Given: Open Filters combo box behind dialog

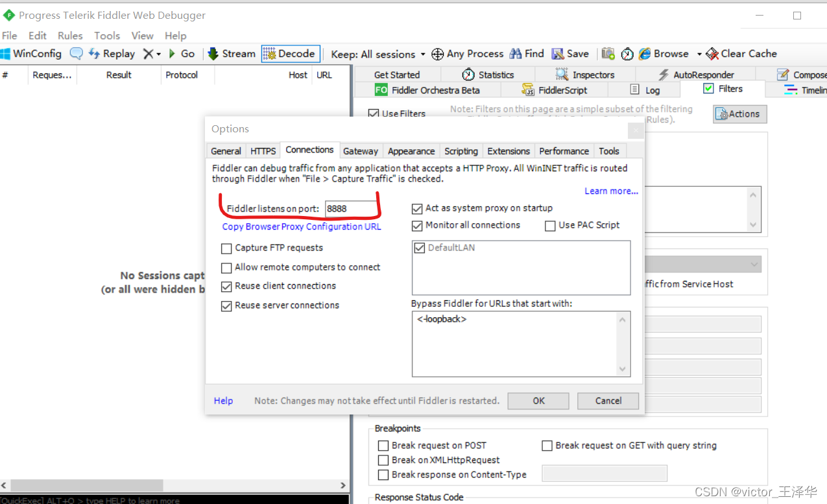Looking at the screenshot, I should coord(703,264).
